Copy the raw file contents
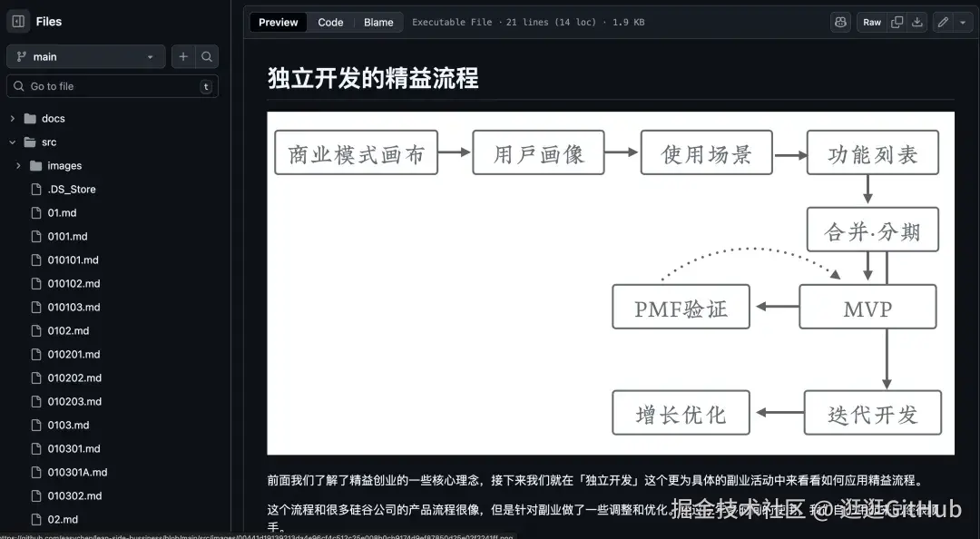 point(897,21)
